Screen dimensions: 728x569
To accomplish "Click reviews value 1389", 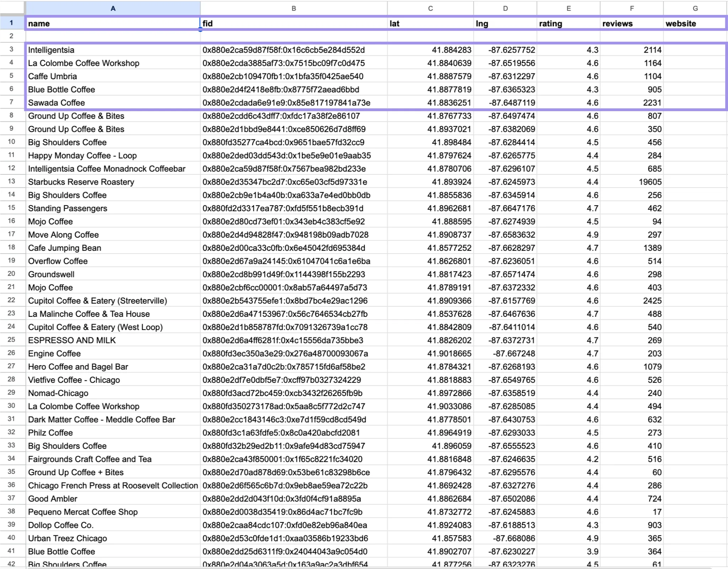I will pyautogui.click(x=632, y=248).
